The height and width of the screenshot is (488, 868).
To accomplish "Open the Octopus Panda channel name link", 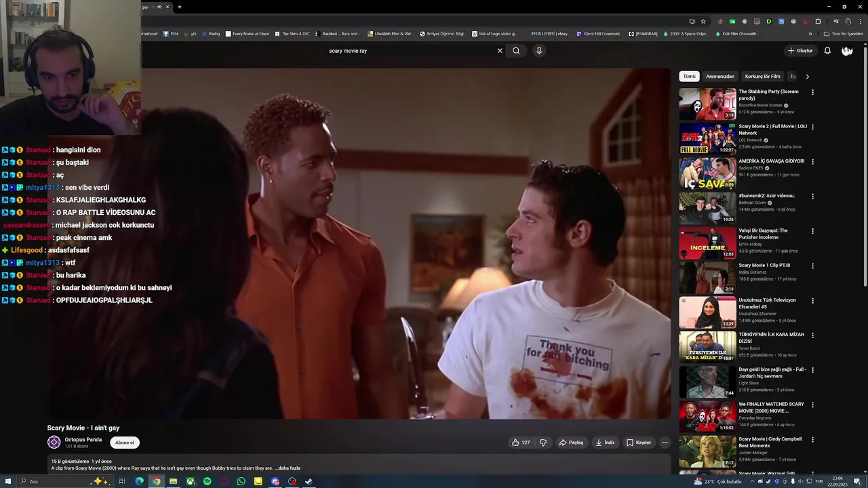I will [83, 440].
